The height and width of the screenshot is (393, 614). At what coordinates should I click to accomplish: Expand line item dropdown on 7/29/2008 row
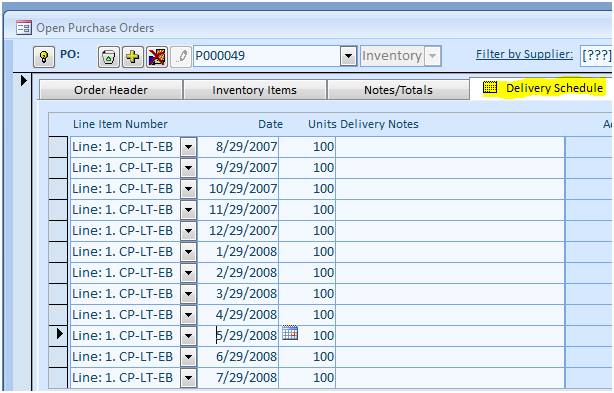[188, 378]
